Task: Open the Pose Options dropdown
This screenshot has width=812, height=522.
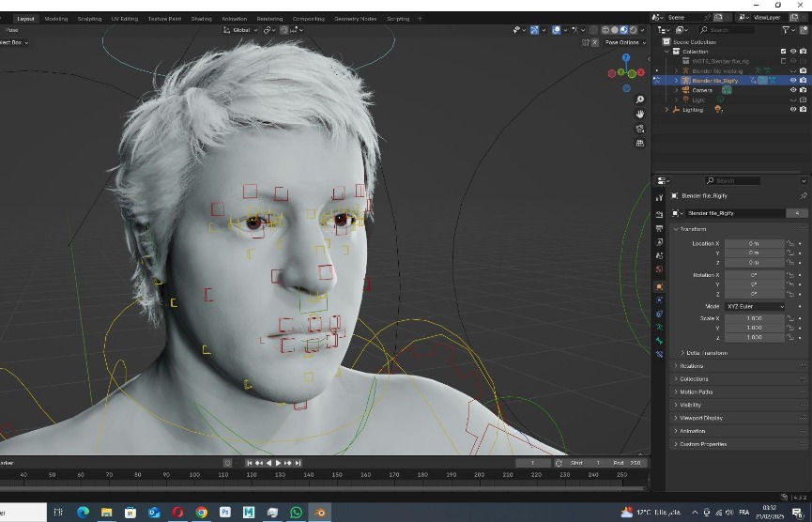Action: coord(623,42)
